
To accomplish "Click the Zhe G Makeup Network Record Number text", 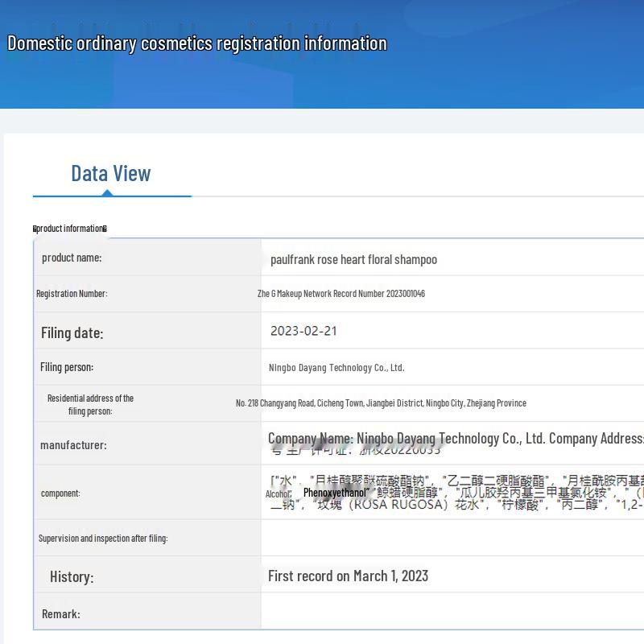I will coord(341,294).
